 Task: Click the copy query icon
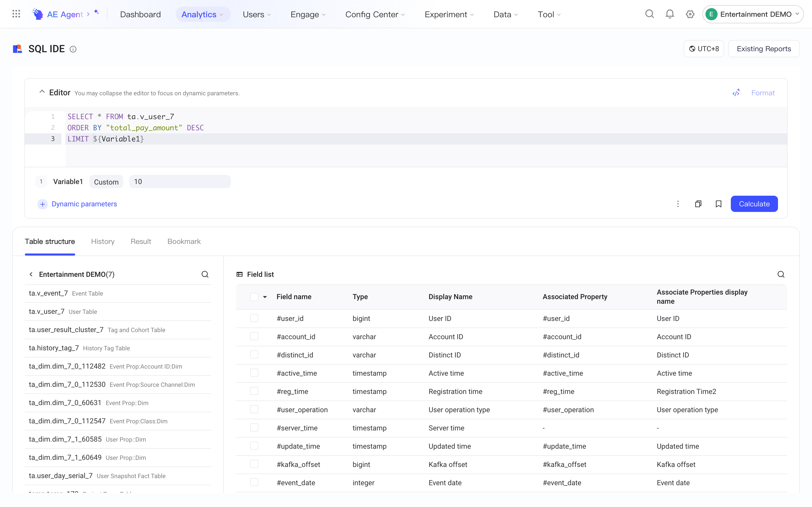point(698,204)
